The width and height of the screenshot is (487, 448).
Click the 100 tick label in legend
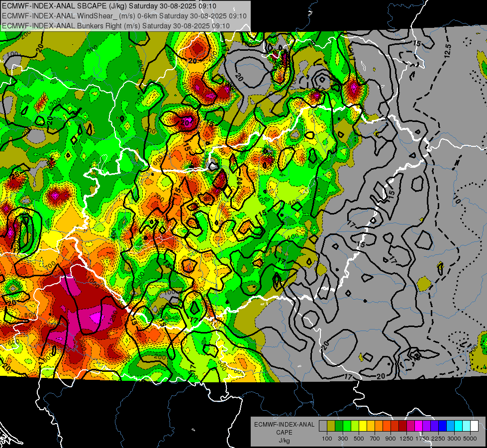tap(327, 439)
